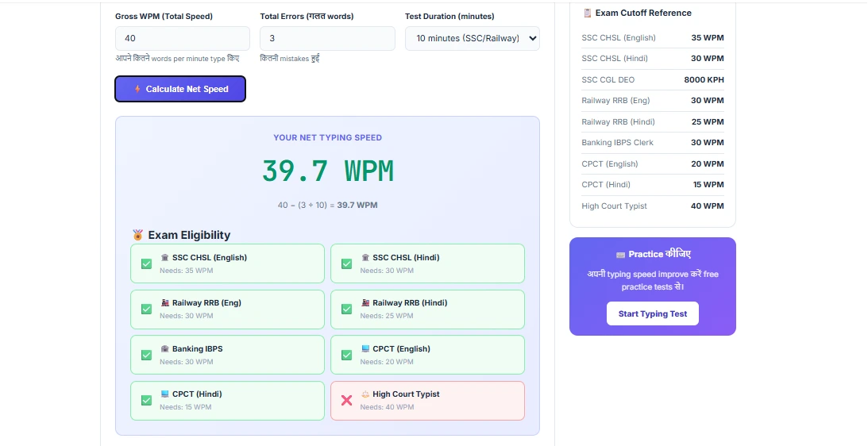
Task: Click the Railway RRB (Hindi) reference row
Action: point(653,121)
